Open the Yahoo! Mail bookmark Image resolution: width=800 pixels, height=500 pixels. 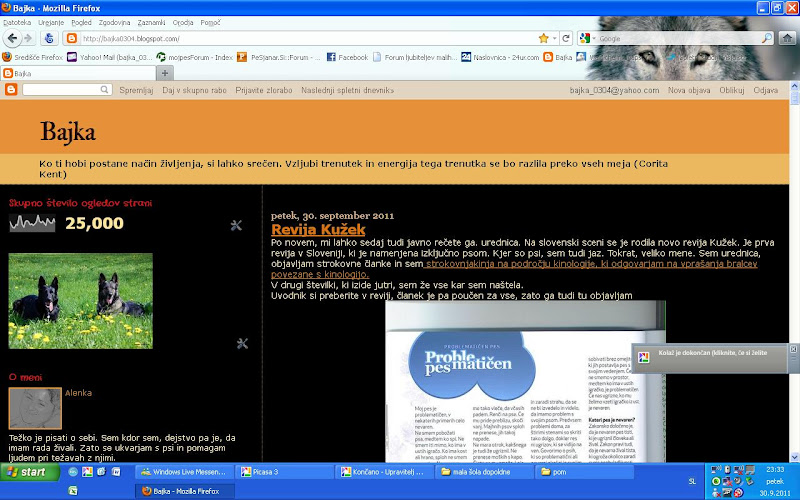tap(110, 57)
